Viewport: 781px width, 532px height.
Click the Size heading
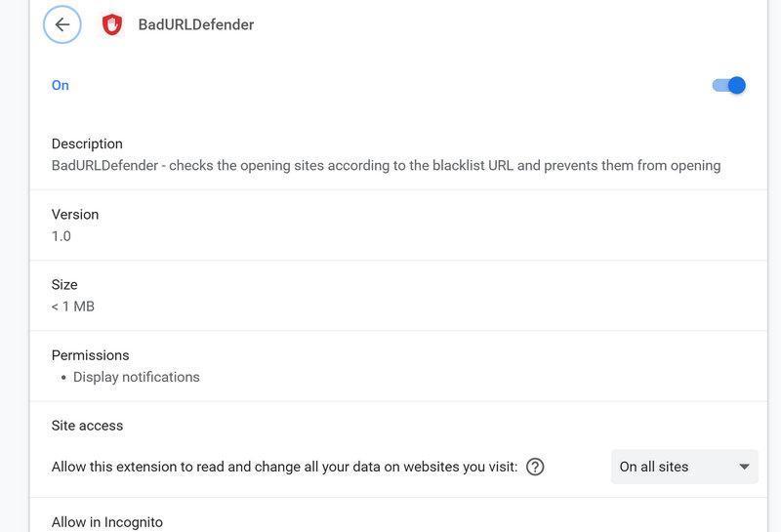(64, 284)
